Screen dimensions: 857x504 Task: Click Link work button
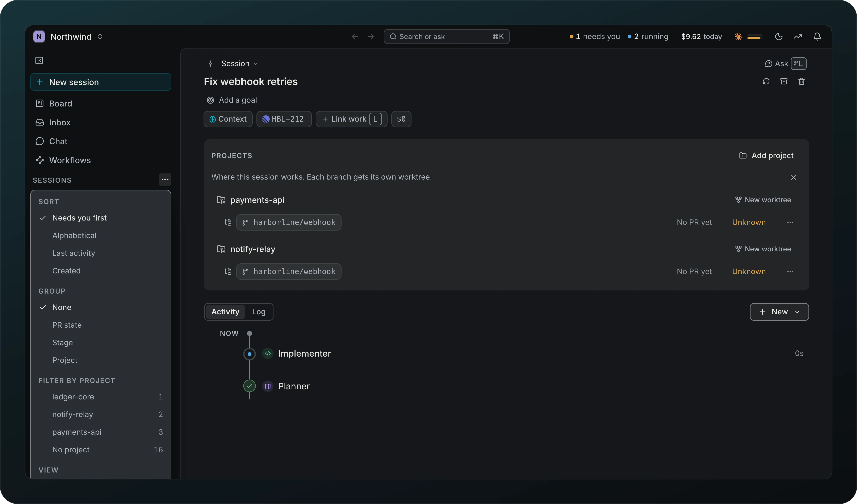tap(351, 119)
